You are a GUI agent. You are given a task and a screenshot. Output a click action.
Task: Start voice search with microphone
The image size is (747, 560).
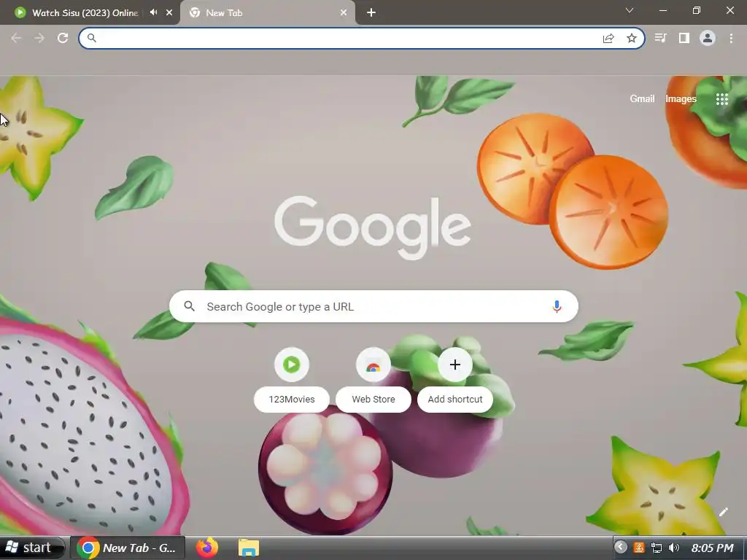[x=557, y=306]
